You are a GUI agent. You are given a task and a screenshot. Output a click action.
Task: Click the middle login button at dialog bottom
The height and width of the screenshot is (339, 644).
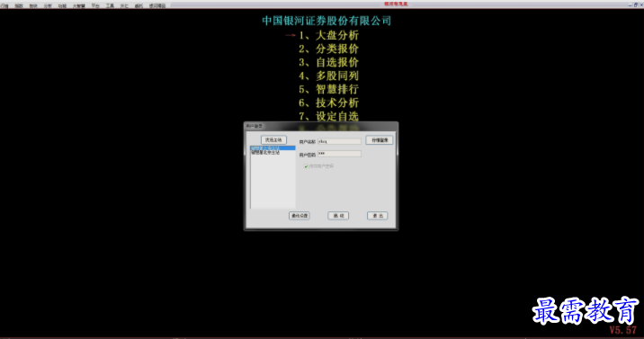pyautogui.click(x=338, y=216)
